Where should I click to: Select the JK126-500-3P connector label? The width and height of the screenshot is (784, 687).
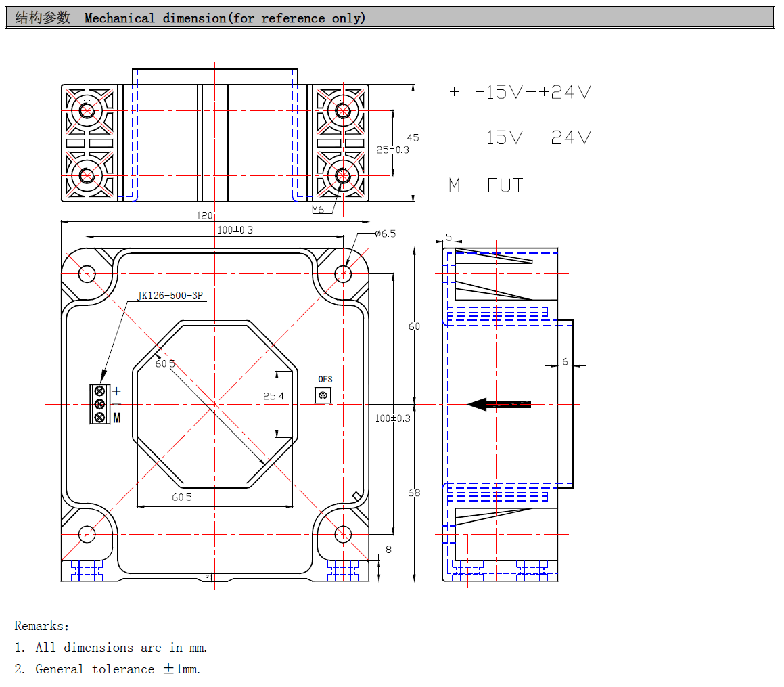pos(170,296)
